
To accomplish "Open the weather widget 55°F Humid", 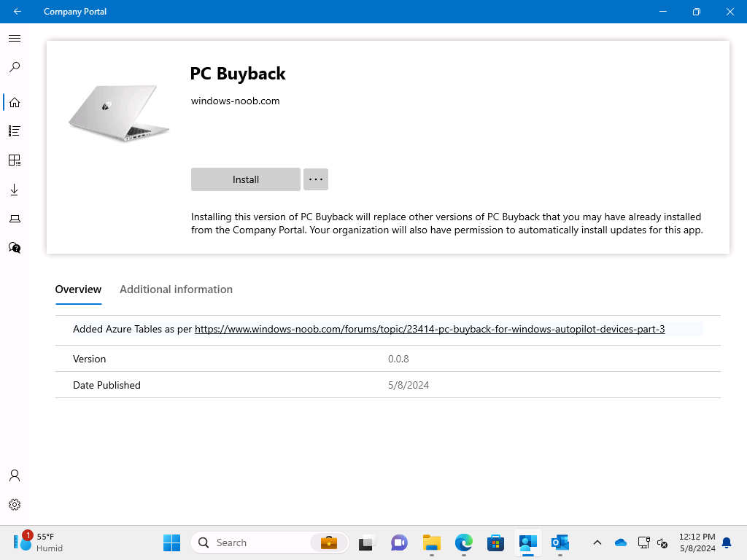I will pos(38,542).
